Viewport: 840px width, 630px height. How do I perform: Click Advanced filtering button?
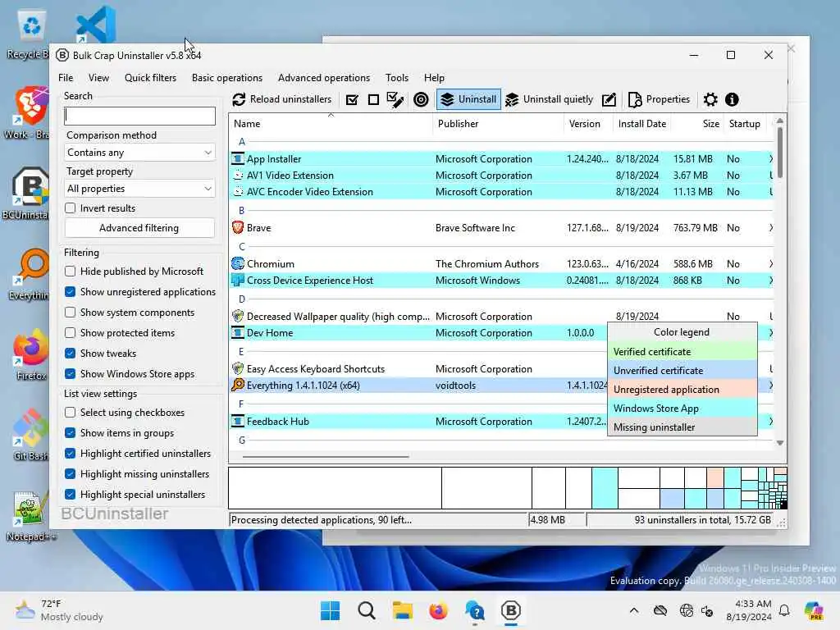point(139,228)
